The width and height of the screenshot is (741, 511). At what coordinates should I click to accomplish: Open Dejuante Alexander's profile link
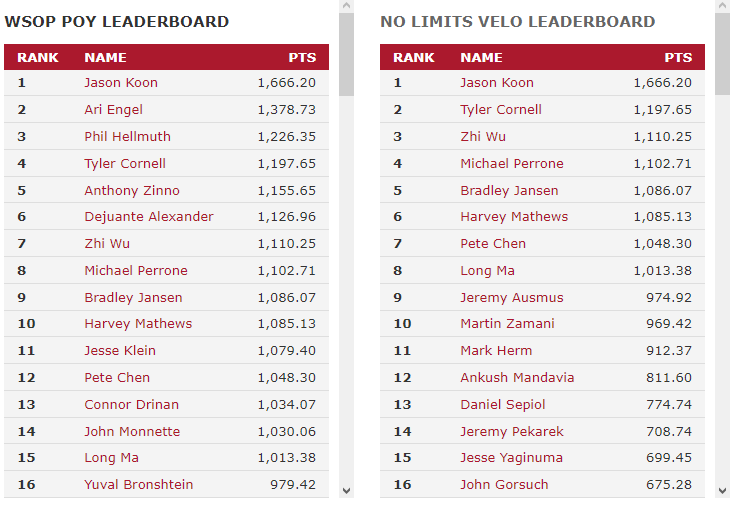click(x=149, y=217)
